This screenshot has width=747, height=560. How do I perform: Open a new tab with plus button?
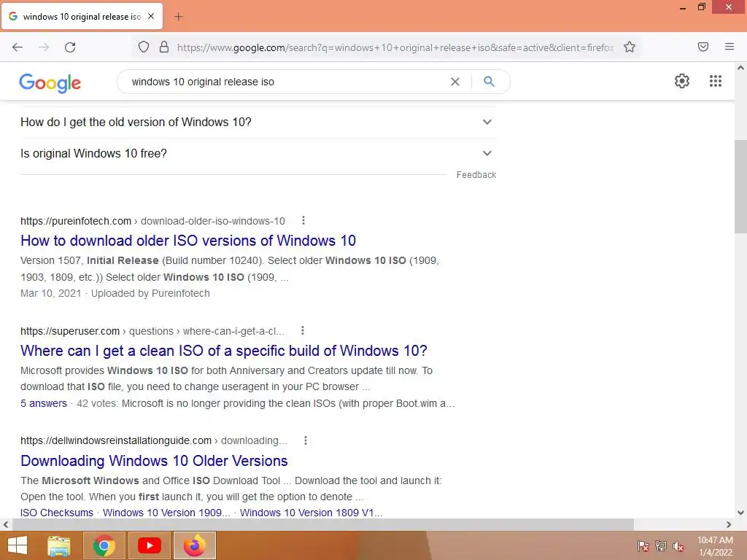[178, 17]
